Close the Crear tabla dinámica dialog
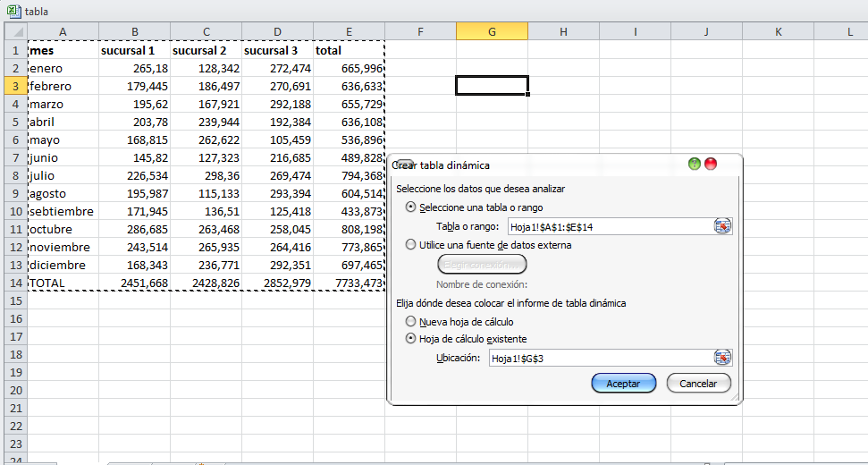Image resolution: width=868 pixels, height=465 pixels. [x=711, y=165]
